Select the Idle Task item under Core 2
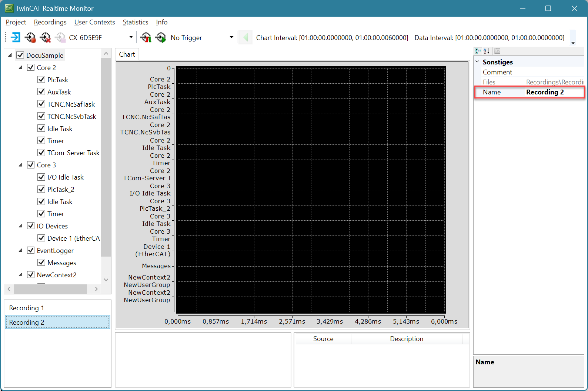588x391 pixels. coord(60,128)
